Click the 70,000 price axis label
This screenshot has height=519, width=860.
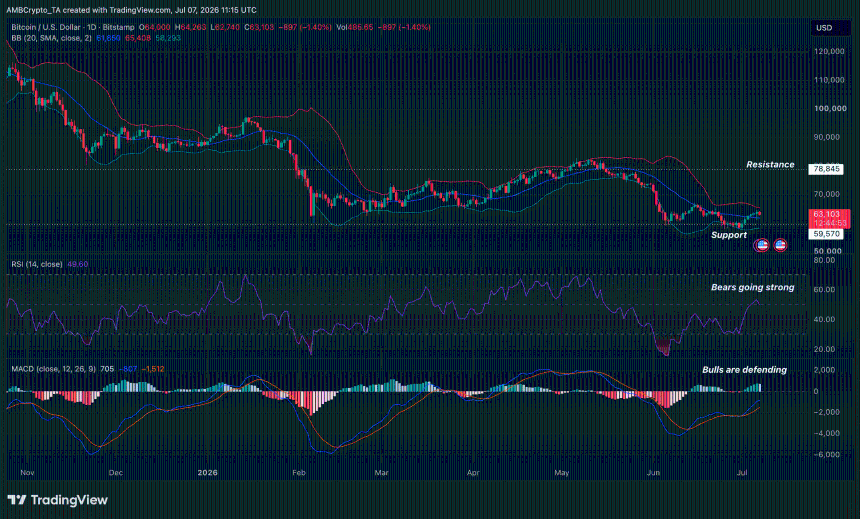click(827, 194)
